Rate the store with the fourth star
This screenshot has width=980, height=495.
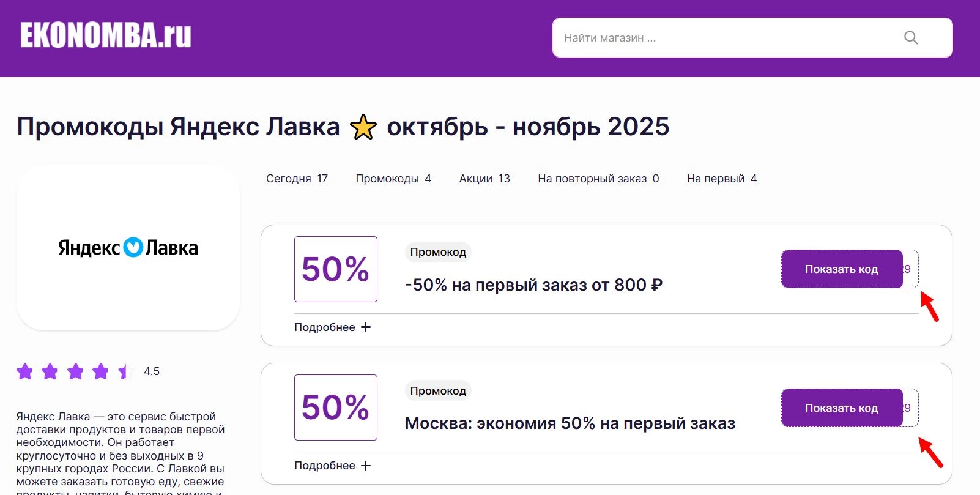point(100,371)
